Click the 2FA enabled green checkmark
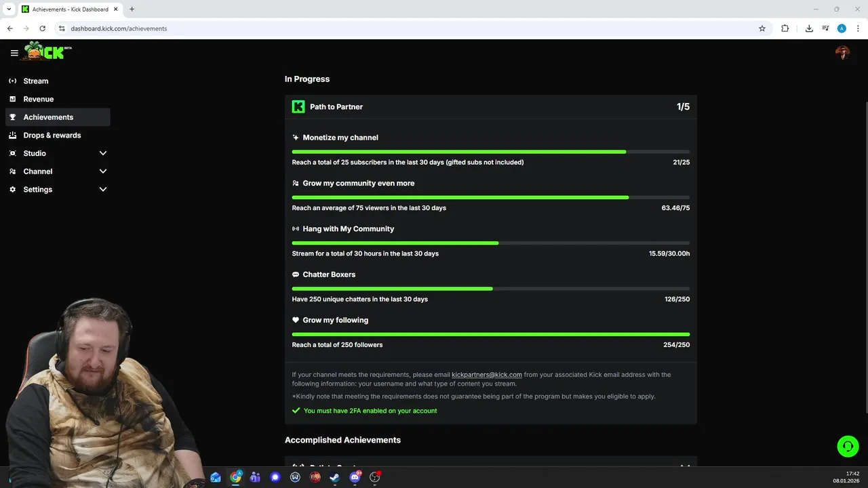This screenshot has height=488, width=868. (x=296, y=411)
